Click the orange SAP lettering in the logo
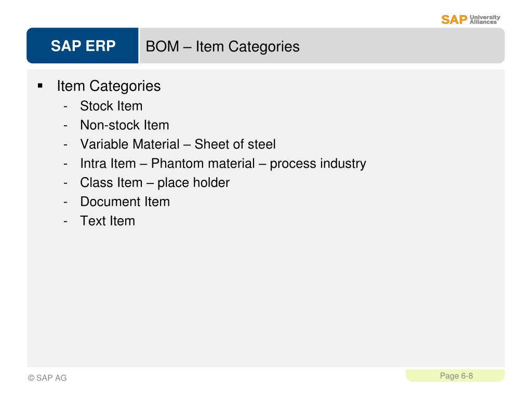Screen dimensions: 532x399 454,20
